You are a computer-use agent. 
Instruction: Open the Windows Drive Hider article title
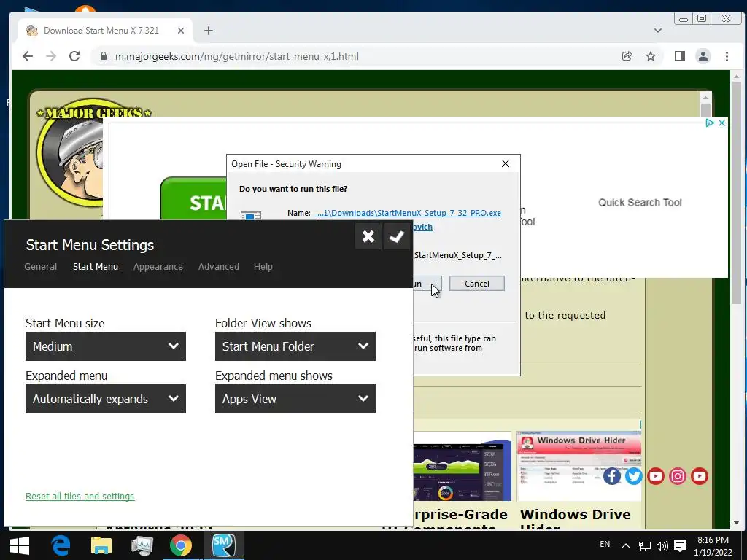pos(576,520)
